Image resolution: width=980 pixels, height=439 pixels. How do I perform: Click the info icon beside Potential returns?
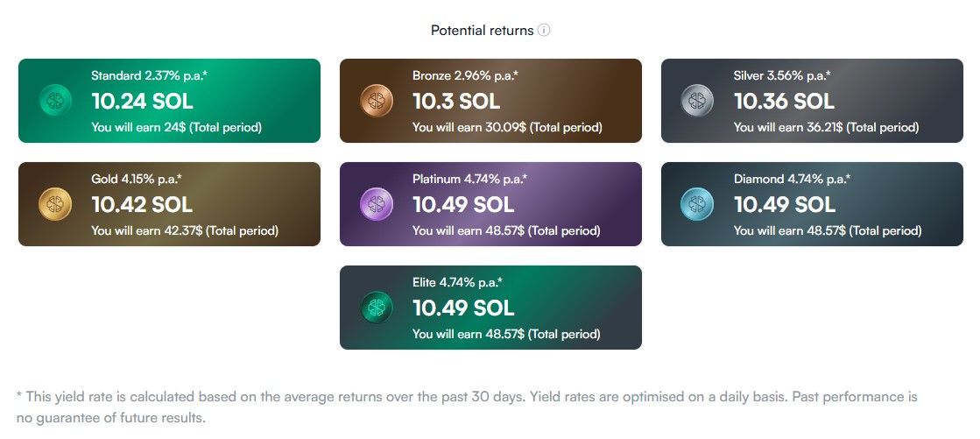(x=544, y=31)
